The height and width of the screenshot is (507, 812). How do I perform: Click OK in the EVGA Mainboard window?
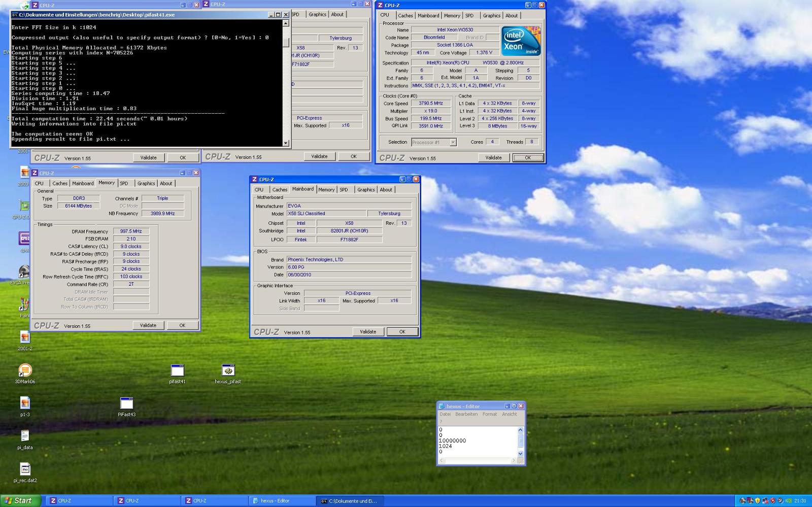[x=402, y=332]
